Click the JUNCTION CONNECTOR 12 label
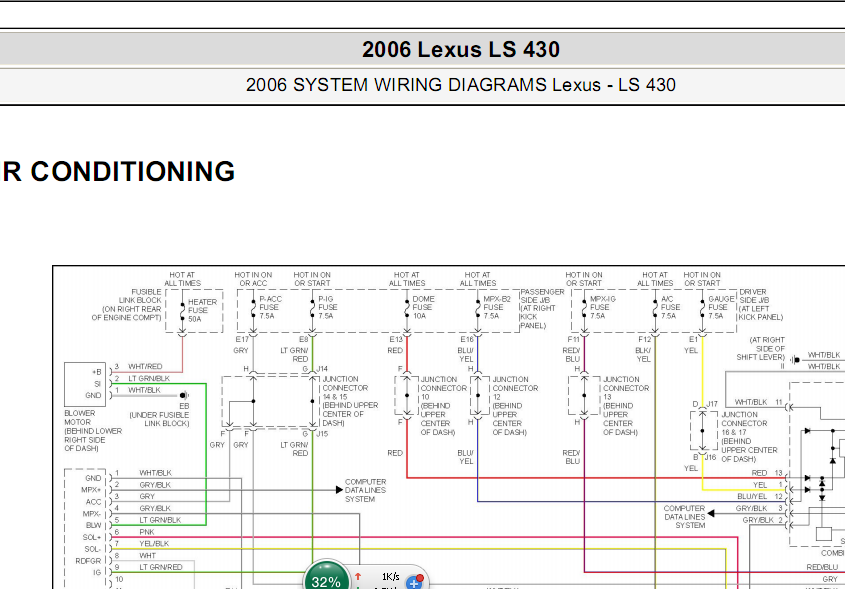 click(516, 406)
